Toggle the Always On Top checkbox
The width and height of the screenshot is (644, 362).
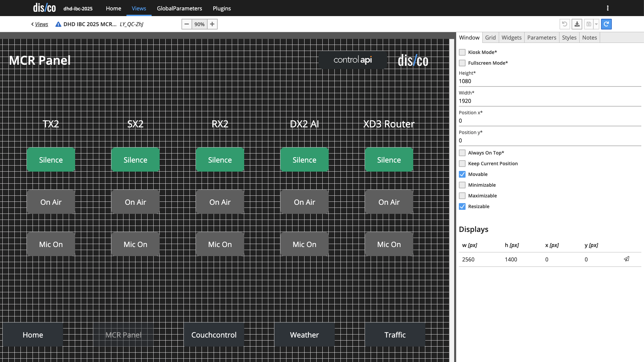coord(462,153)
